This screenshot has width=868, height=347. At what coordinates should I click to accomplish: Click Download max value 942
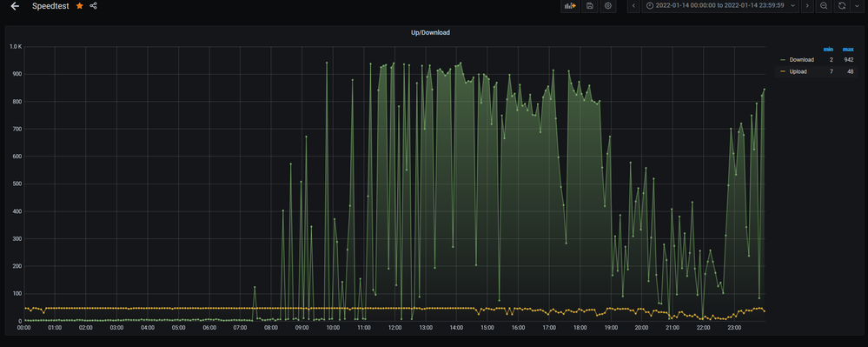(x=849, y=59)
